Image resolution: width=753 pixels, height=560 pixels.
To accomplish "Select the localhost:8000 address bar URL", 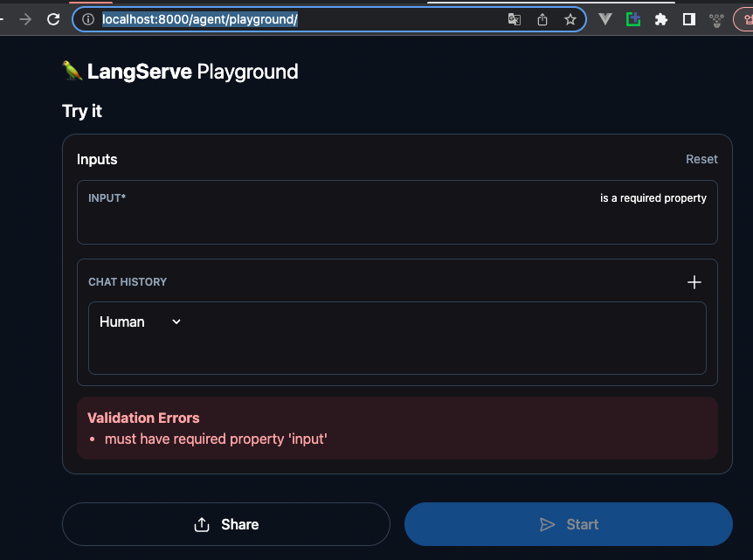I will coord(200,19).
